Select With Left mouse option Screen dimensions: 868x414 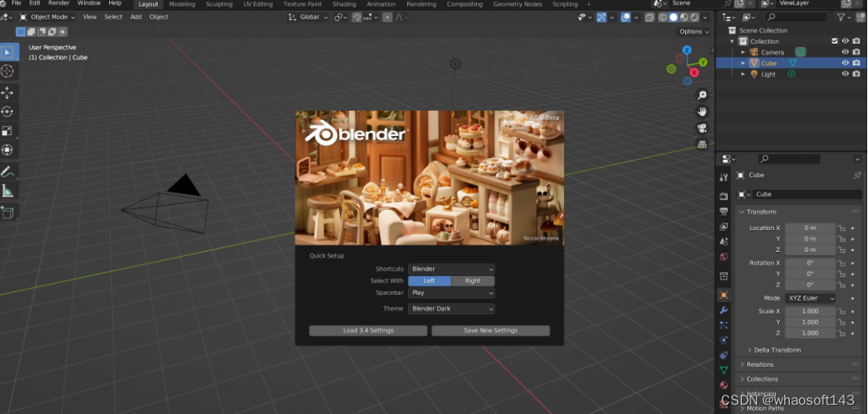point(430,280)
